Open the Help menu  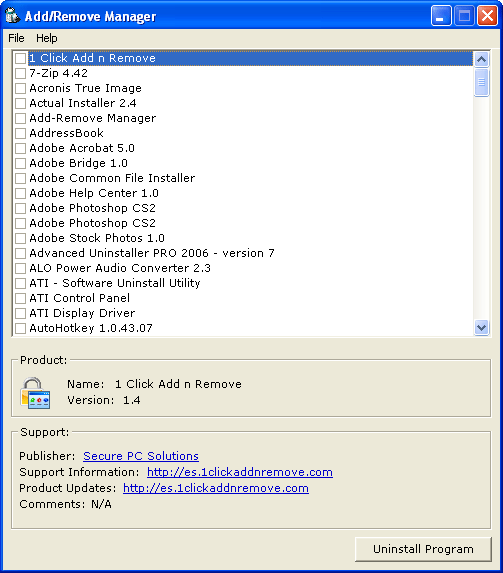pyautogui.click(x=46, y=38)
